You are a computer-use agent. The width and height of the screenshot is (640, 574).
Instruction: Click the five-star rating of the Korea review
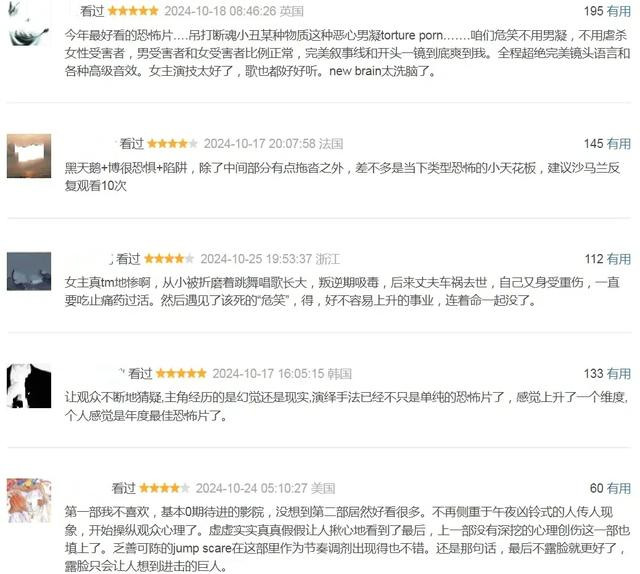point(181,374)
